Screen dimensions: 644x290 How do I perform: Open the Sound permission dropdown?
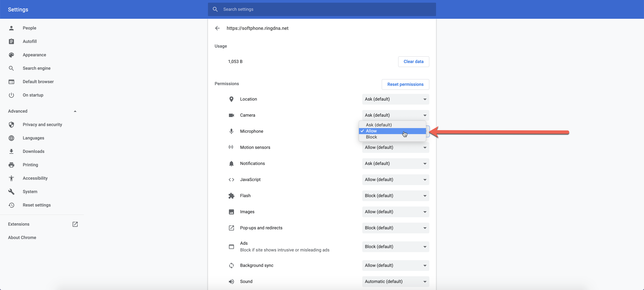coord(395,281)
